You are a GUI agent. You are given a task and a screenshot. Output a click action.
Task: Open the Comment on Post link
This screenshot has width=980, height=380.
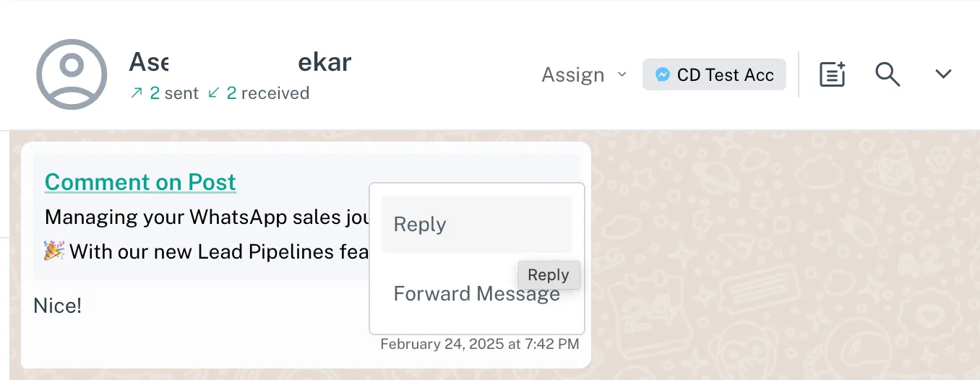(140, 182)
